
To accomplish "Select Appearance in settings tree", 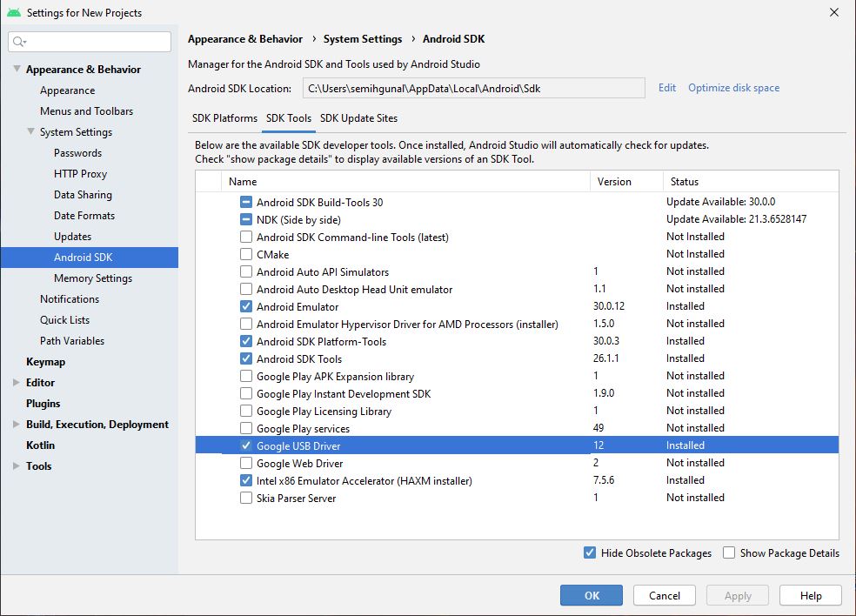I will point(67,90).
